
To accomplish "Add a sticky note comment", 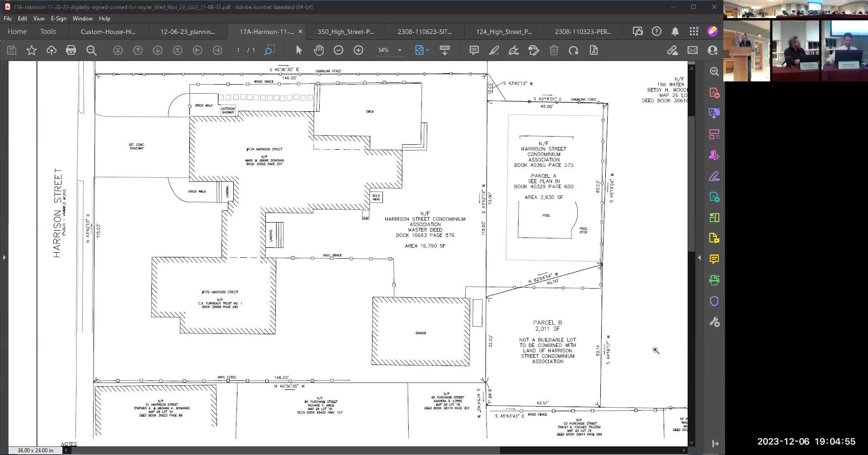I will pos(474,50).
